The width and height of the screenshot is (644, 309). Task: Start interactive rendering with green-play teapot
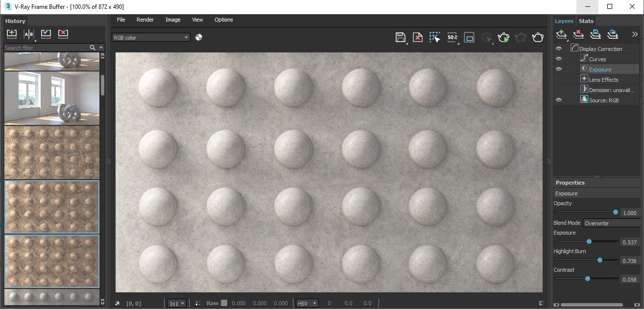click(x=503, y=38)
